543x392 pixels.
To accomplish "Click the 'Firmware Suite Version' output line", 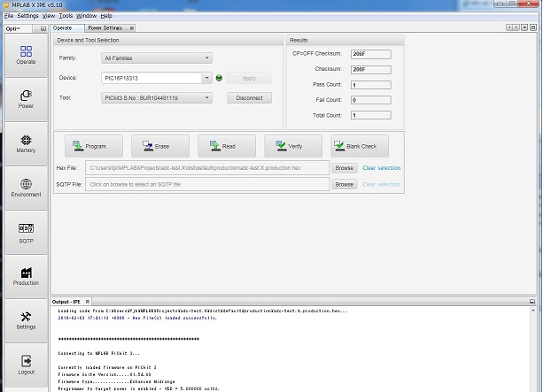I will click(105, 374).
